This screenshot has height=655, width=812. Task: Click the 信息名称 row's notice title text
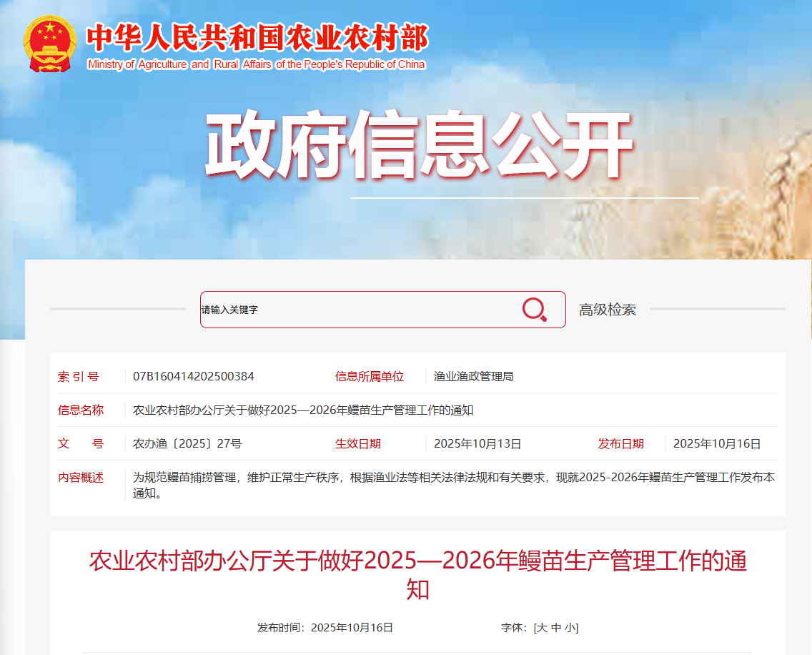point(303,410)
